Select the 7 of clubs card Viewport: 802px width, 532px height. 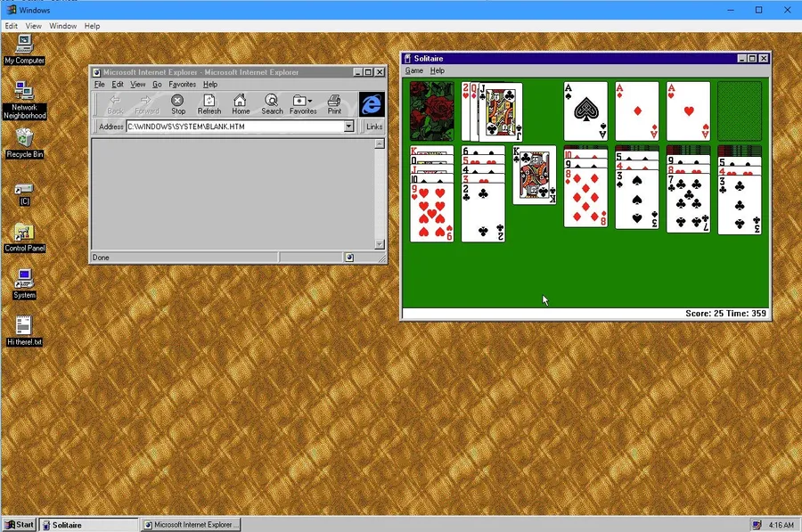point(689,203)
